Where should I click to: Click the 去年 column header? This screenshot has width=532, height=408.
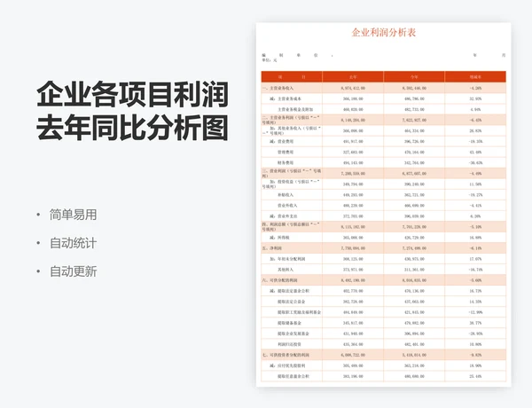click(353, 77)
